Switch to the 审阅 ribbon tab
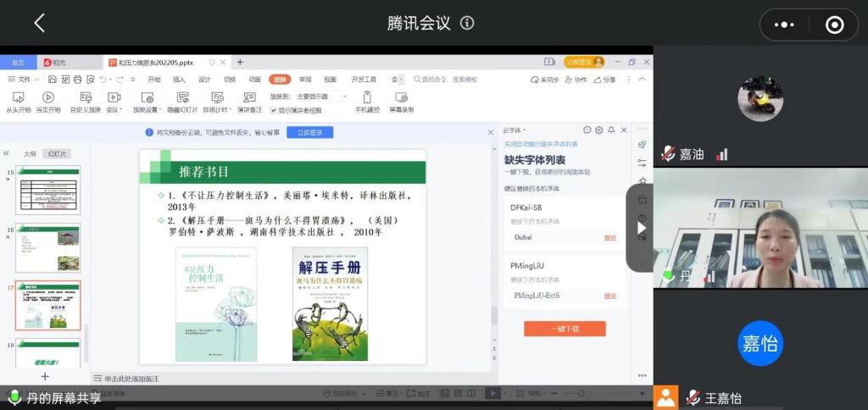Screen dimensions: 868x410 tap(305, 80)
